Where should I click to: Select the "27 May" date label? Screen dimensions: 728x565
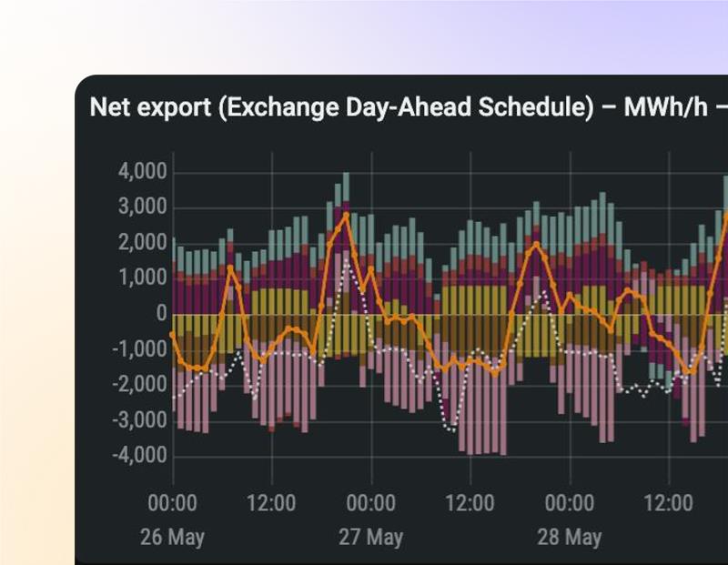coord(370,537)
